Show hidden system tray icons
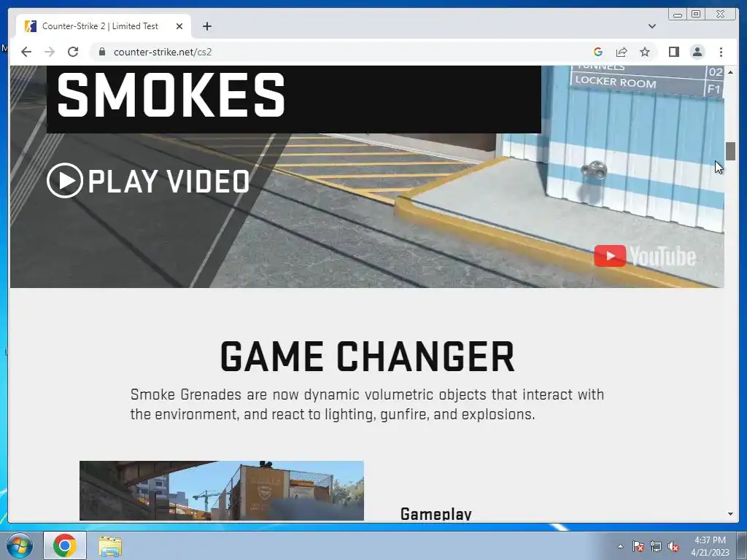Screen dimensions: 747x560 pos(620,546)
